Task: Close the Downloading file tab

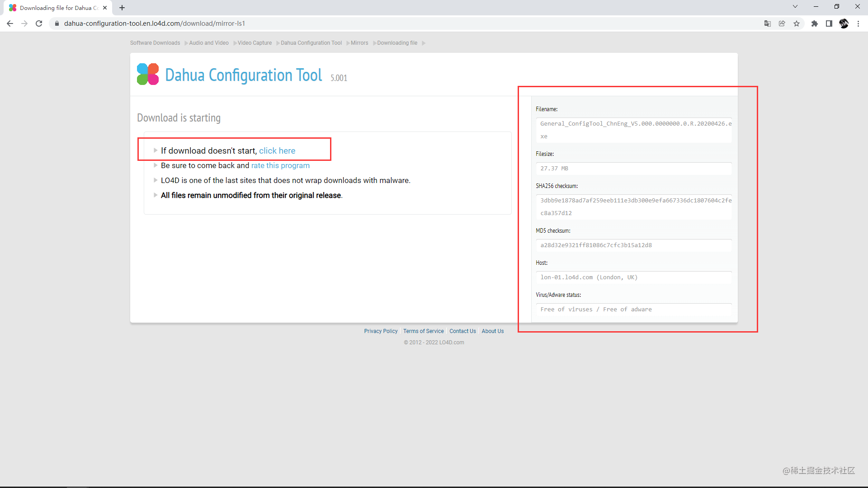Action: 105,8
